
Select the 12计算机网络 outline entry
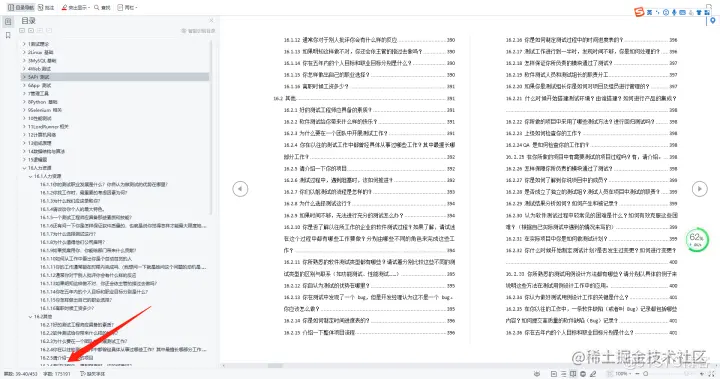42,135
